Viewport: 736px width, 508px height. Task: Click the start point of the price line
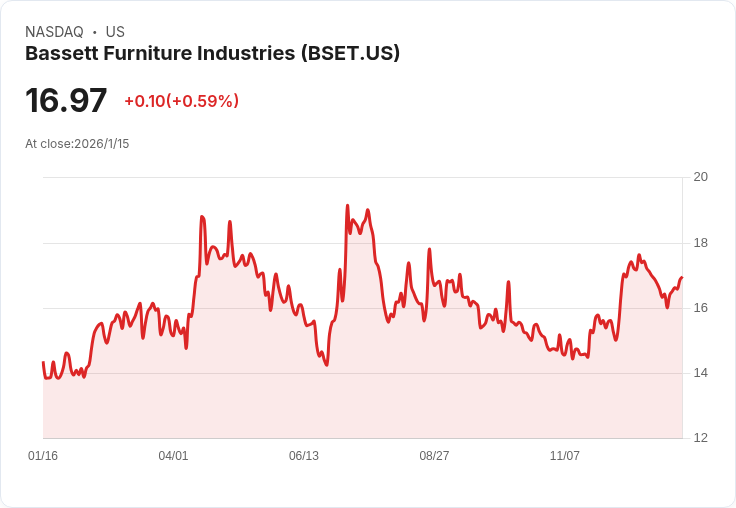(x=43, y=362)
